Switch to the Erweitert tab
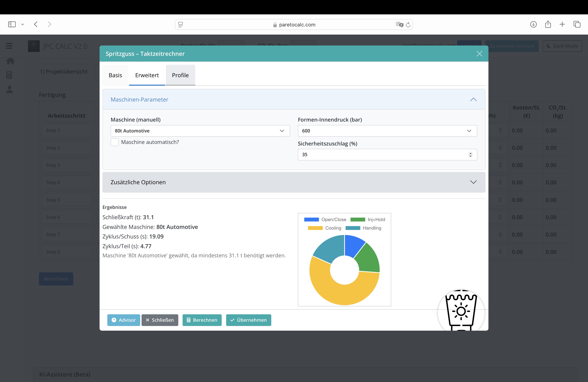Viewport: 588px width, 382px height. [x=147, y=75]
